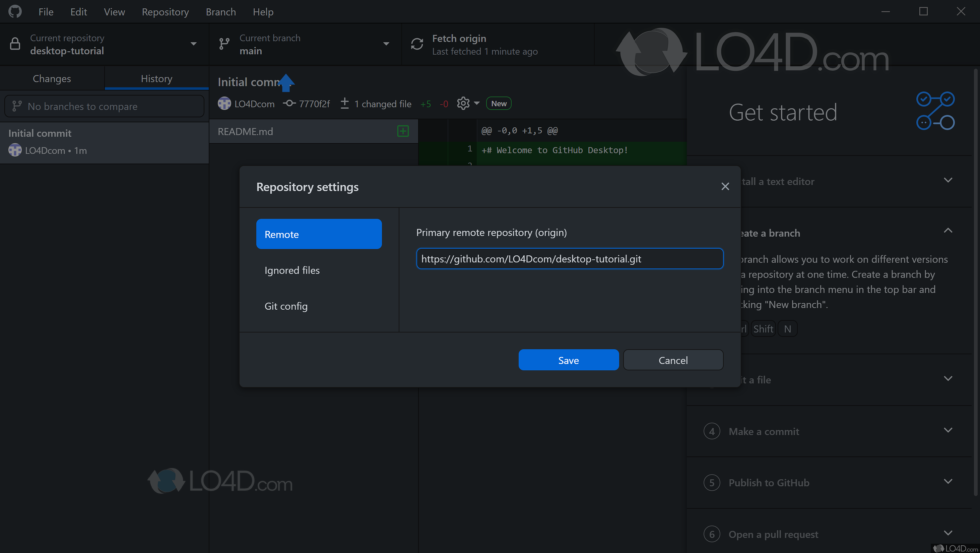Viewport: 980px width, 553px height.
Task: Click the Fetch origin sync icon
Action: 417,44
